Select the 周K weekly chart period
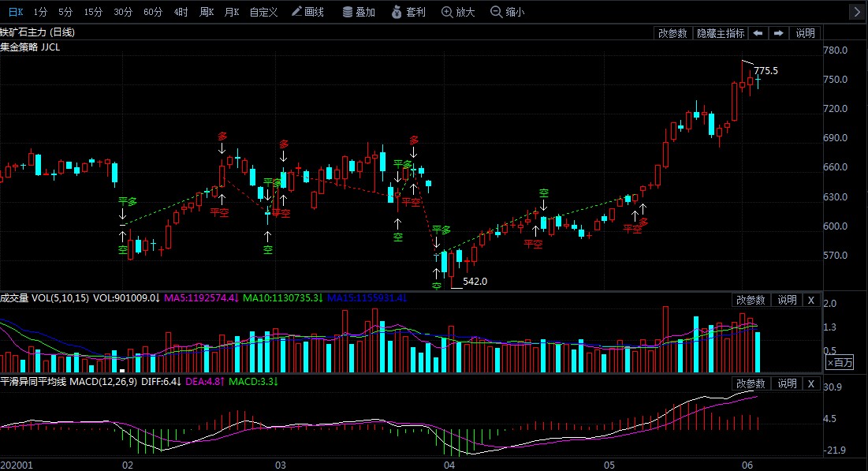Viewport: 868px width, 471px height. (207, 12)
